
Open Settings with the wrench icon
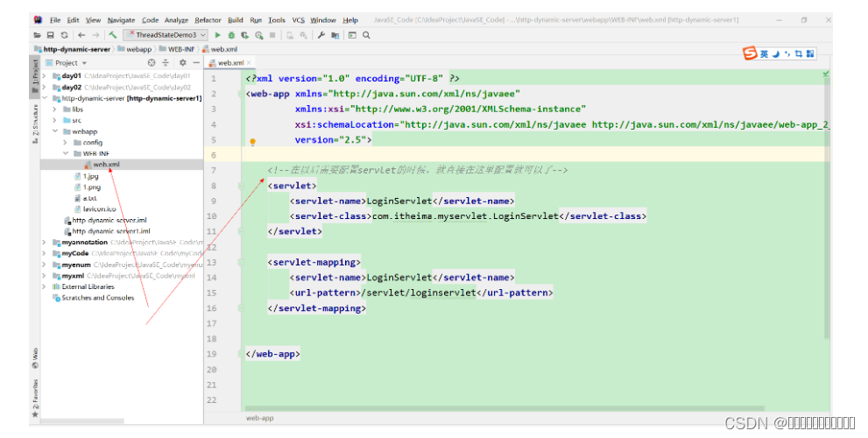pyautogui.click(x=321, y=35)
